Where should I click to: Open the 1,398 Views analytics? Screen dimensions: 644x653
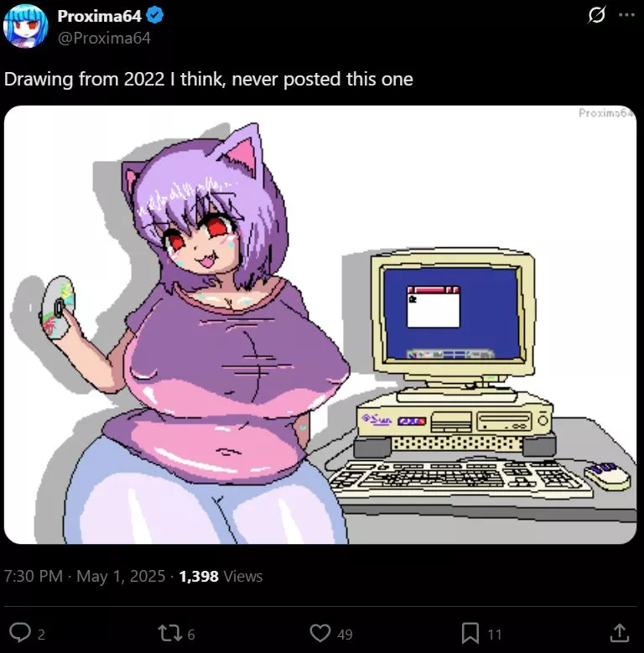[x=221, y=577]
